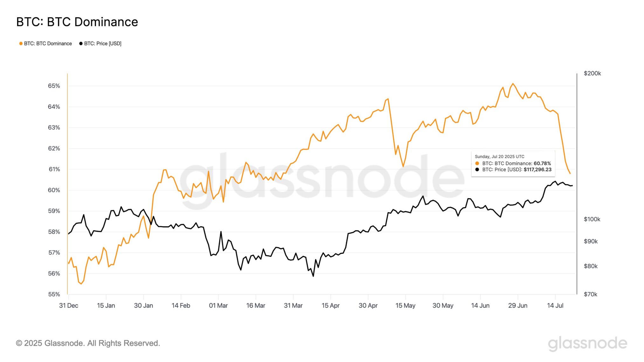
Task: Click the $100k price axis label
Action: (x=592, y=219)
